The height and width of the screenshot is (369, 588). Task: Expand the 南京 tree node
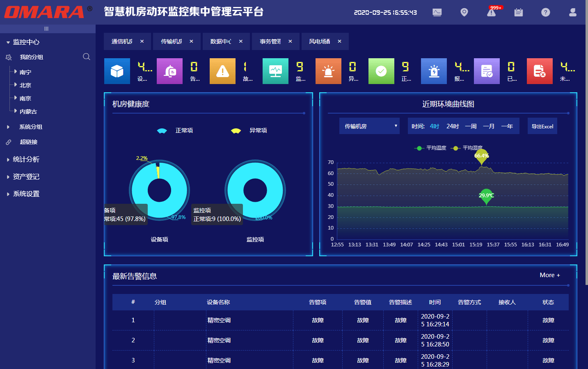(x=16, y=98)
